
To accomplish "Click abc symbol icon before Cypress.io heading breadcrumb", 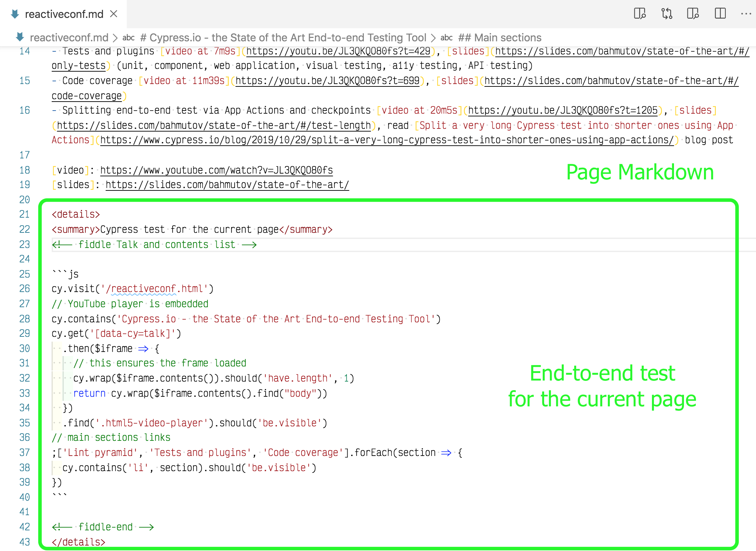I will (129, 38).
